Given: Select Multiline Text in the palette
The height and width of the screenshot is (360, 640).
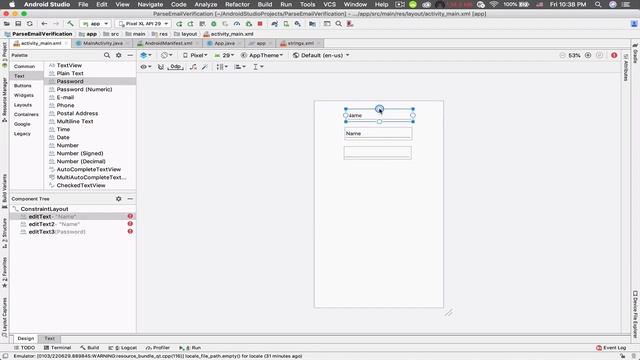Looking at the screenshot, I should (x=75, y=121).
